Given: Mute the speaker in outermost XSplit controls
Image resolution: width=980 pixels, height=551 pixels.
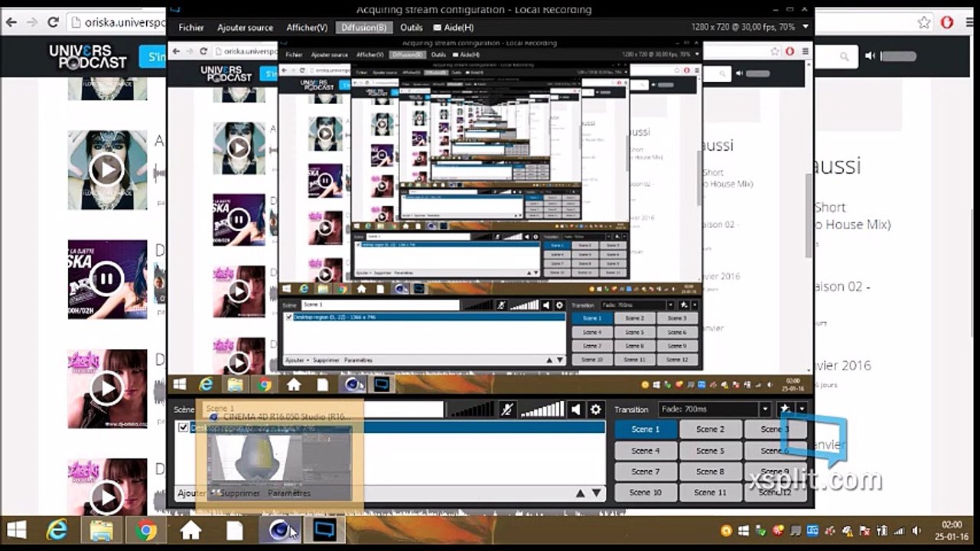Looking at the screenshot, I should (x=576, y=410).
